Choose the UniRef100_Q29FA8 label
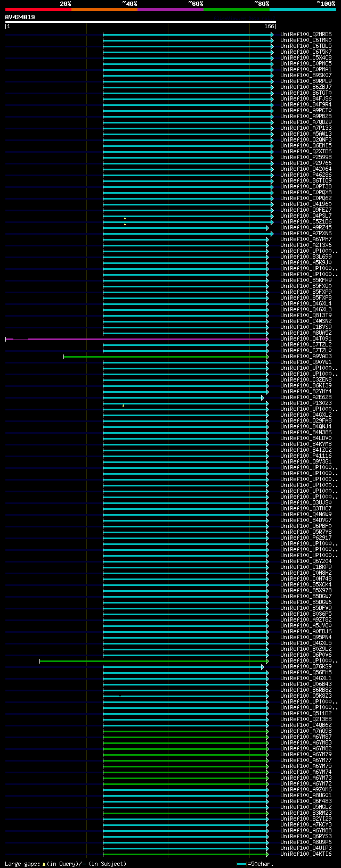 click(x=306, y=421)
